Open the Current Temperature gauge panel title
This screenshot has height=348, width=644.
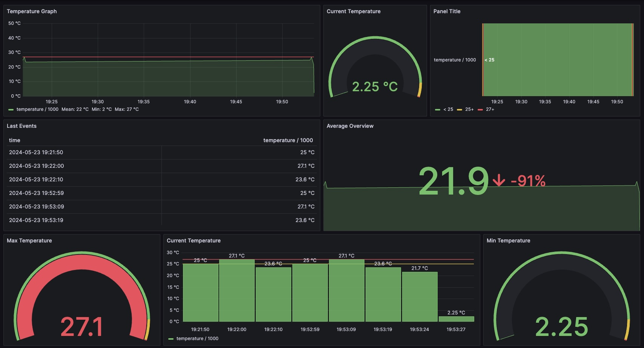354,11
